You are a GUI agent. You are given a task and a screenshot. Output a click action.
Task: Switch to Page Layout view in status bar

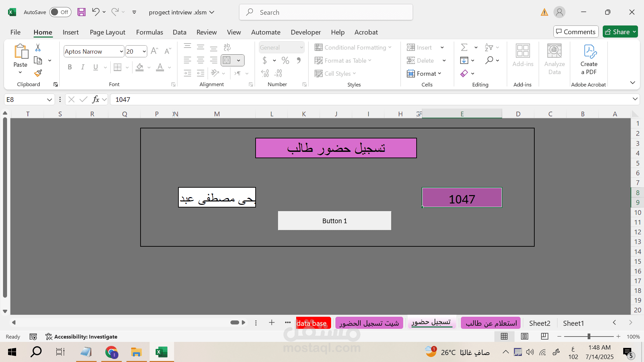click(x=525, y=336)
